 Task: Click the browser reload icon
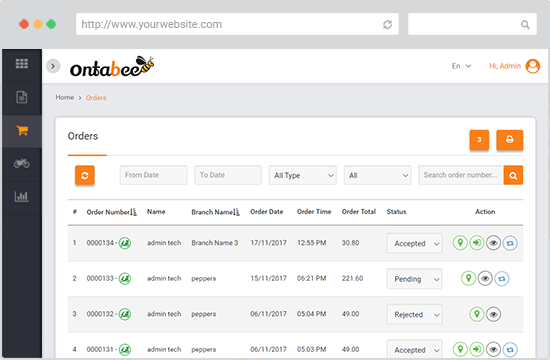[x=387, y=25]
